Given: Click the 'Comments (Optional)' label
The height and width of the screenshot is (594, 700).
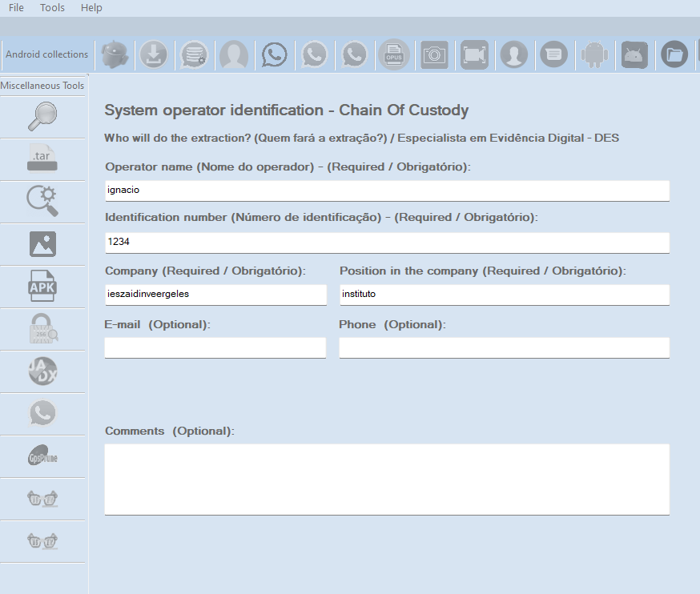Looking at the screenshot, I should (170, 431).
